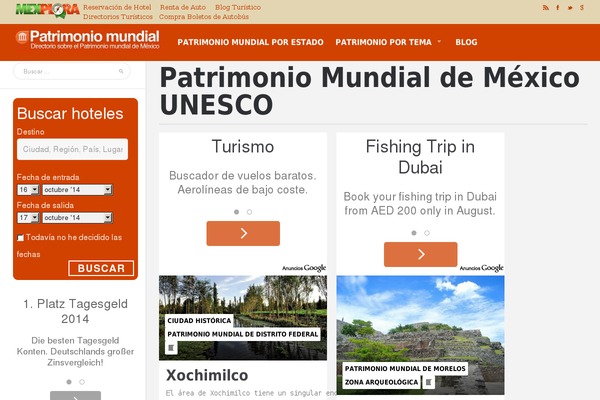Open Renta de Auto link
600x400 pixels.
[x=183, y=7]
